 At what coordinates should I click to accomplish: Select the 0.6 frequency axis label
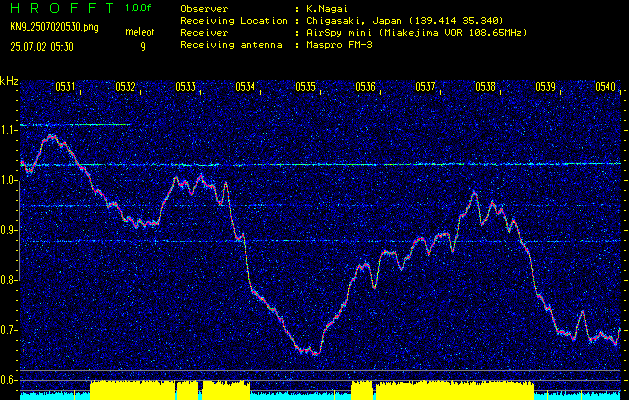(x=8, y=380)
